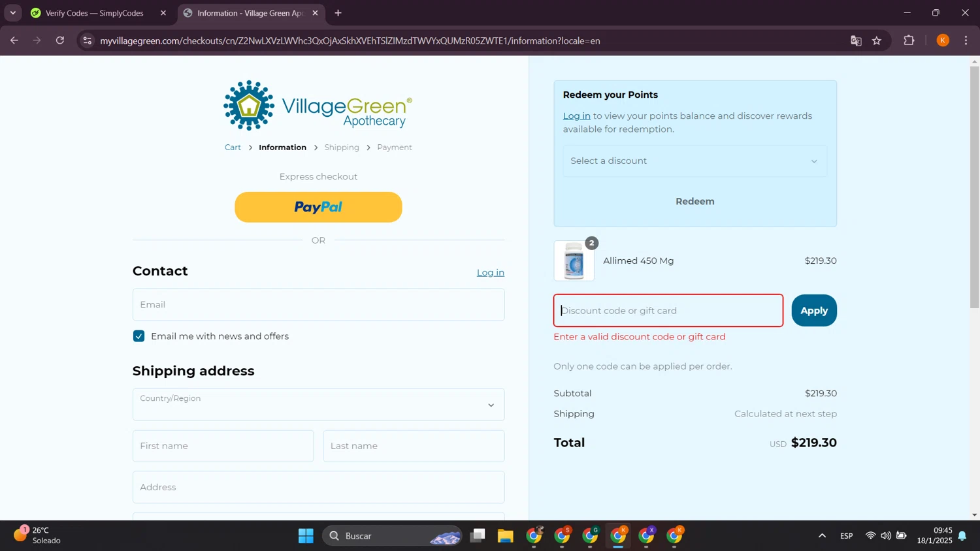The height and width of the screenshot is (551, 980).
Task: Switch to Verify Codes — SimplyCodes tab
Action: 95,13
